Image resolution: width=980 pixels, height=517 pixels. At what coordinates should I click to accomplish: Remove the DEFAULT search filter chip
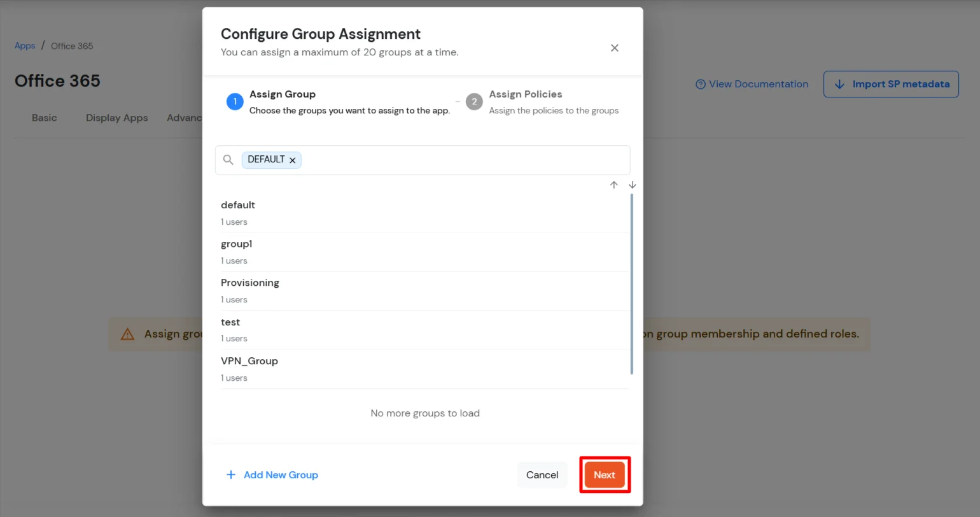click(x=293, y=160)
